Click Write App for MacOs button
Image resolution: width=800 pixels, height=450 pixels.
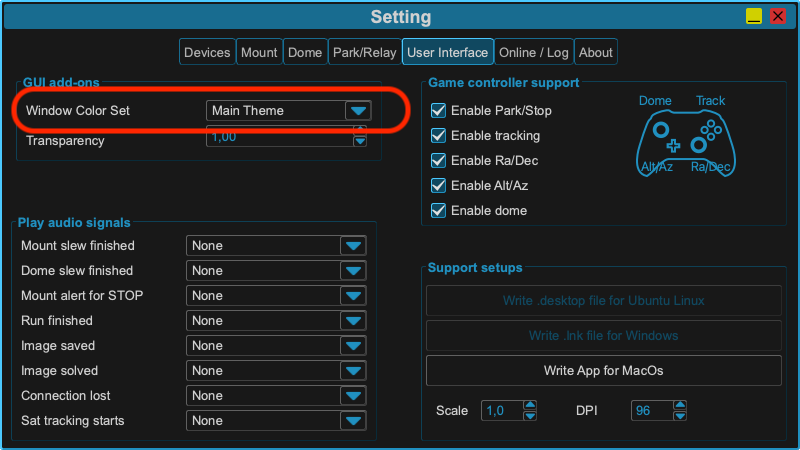(x=604, y=370)
